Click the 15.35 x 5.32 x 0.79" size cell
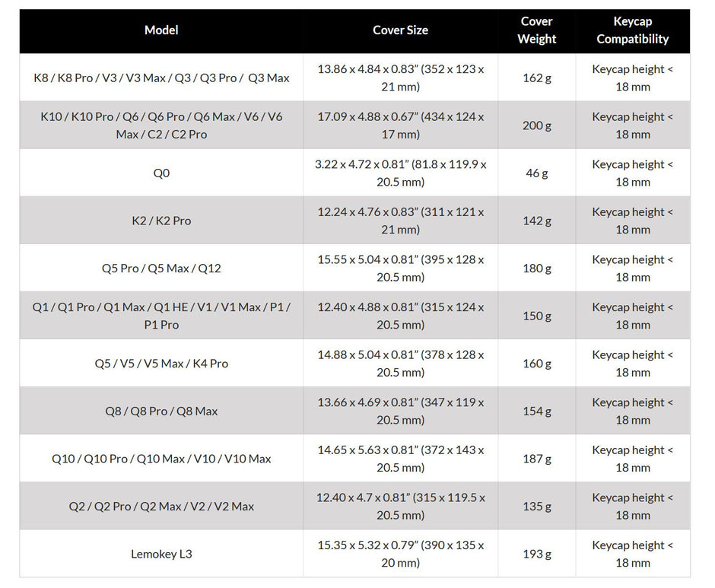715x588 pixels. coord(400,554)
